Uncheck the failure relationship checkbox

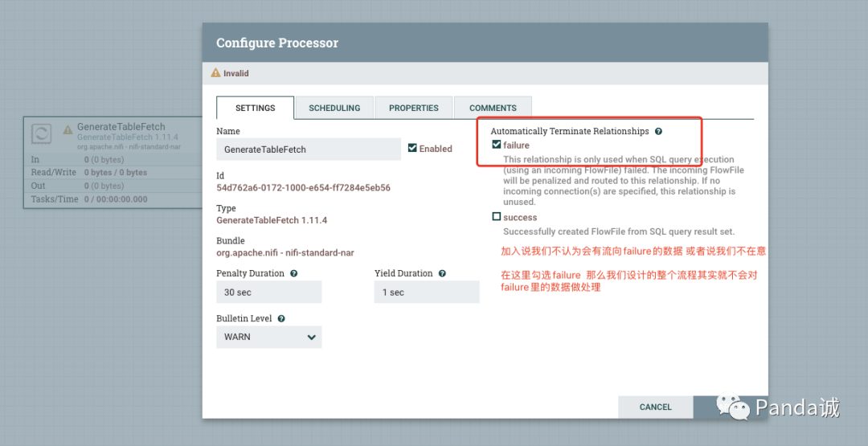[x=497, y=145]
